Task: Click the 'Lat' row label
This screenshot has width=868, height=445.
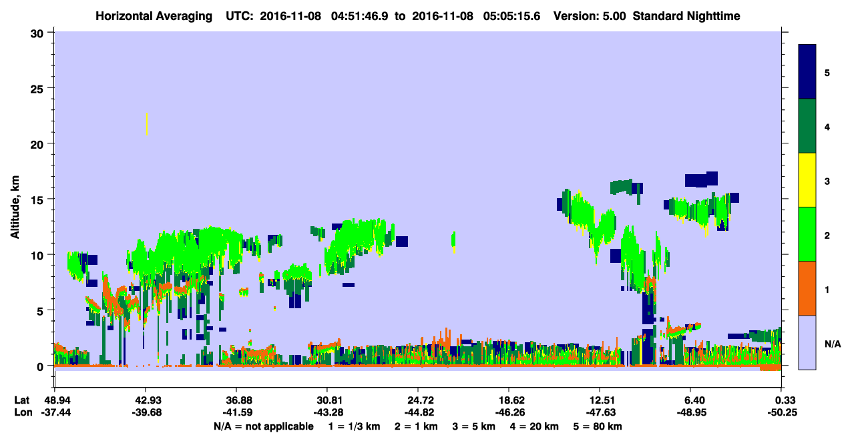Action: 22,400
